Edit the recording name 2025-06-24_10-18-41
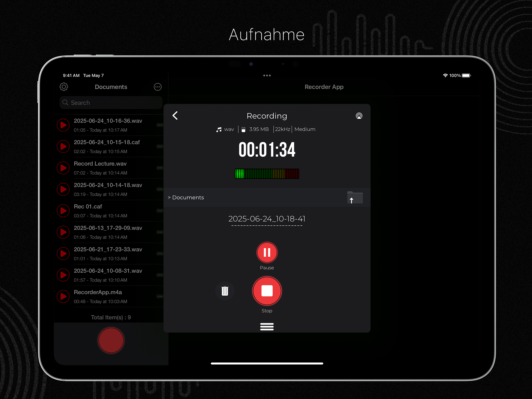This screenshot has height=399, width=532. click(267, 219)
